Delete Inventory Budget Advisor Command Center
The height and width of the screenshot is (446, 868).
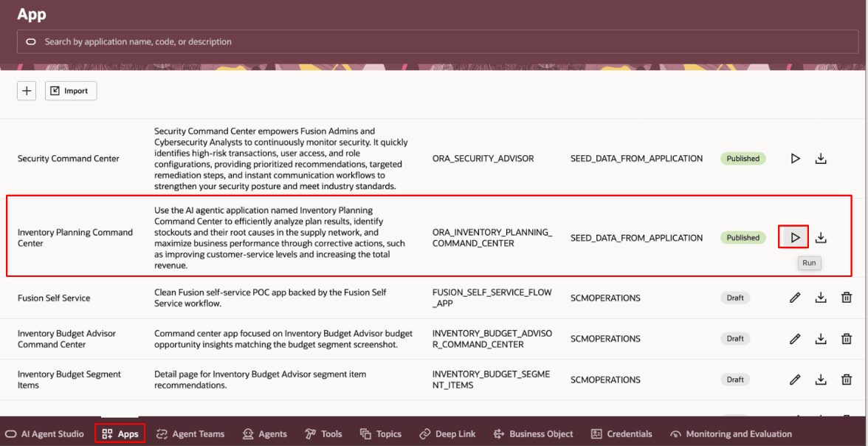(847, 338)
